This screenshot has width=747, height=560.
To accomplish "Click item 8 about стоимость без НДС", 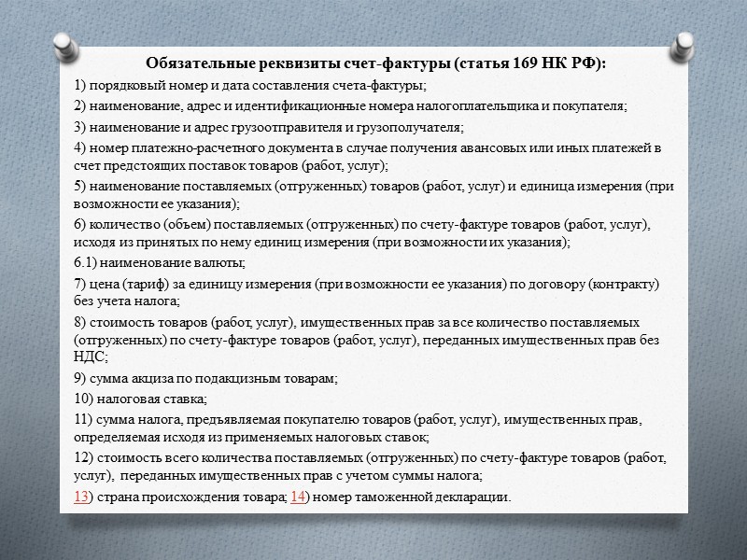I will point(366,340).
